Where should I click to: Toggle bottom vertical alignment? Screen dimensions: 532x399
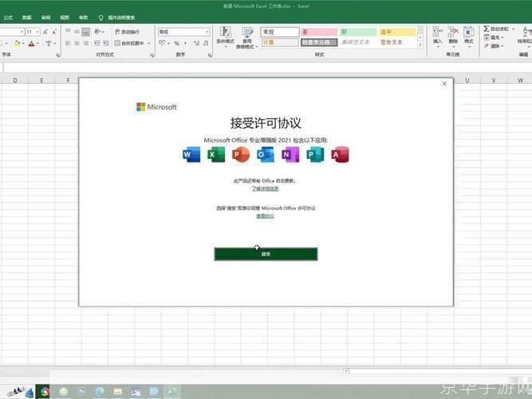click(86, 32)
